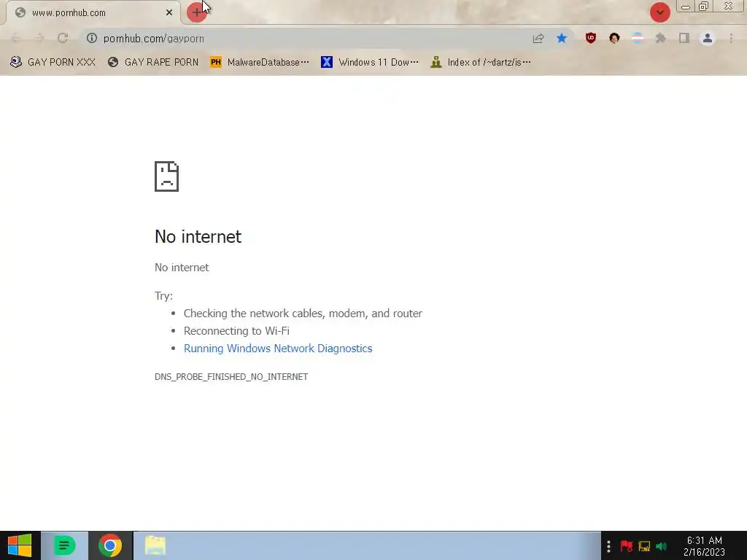Open the avatar face extension icon
Viewport: 747px width, 560px height.
(614, 38)
